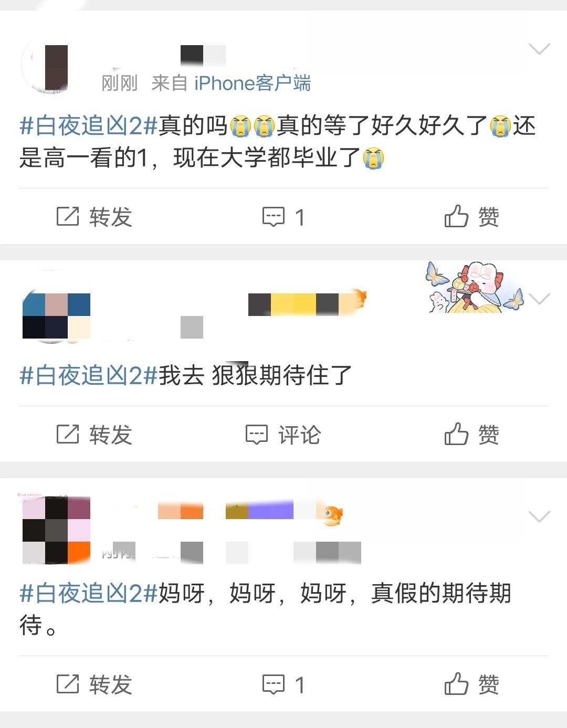The width and height of the screenshot is (567, 728).
Task: Like the first post with crying emojis
Action: (x=471, y=217)
